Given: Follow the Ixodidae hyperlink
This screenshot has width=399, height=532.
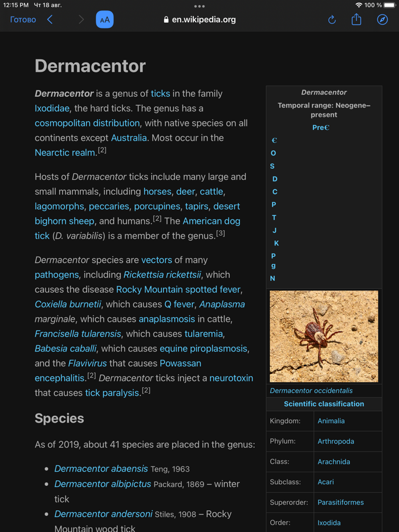Looking at the screenshot, I should (x=52, y=108).
